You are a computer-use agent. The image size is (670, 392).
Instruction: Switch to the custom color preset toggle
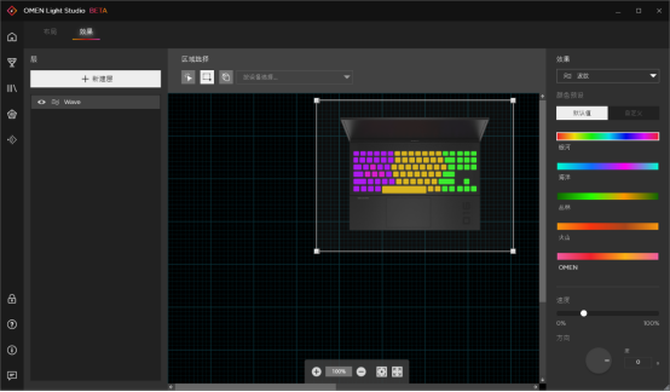click(633, 113)
